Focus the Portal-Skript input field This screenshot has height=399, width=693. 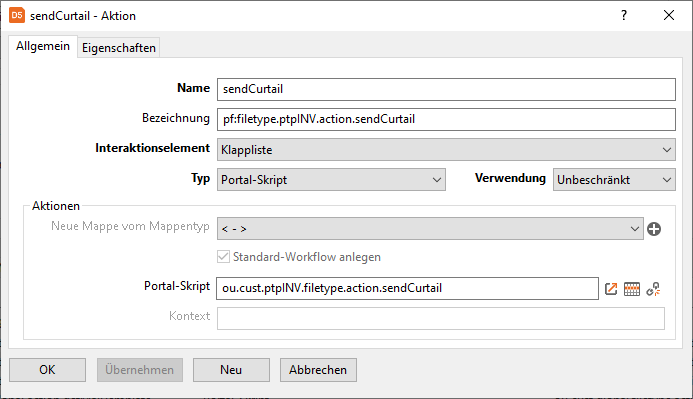pos(407,289)
